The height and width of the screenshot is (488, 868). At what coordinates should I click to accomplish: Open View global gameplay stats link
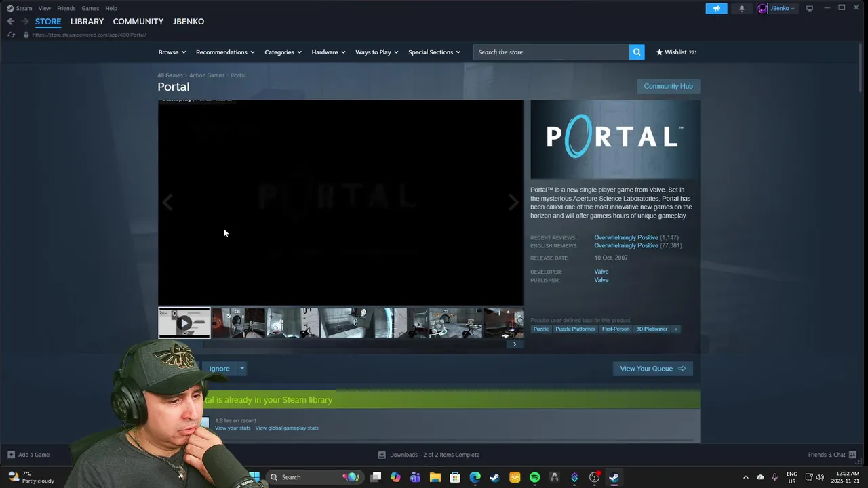pos(287,428)
